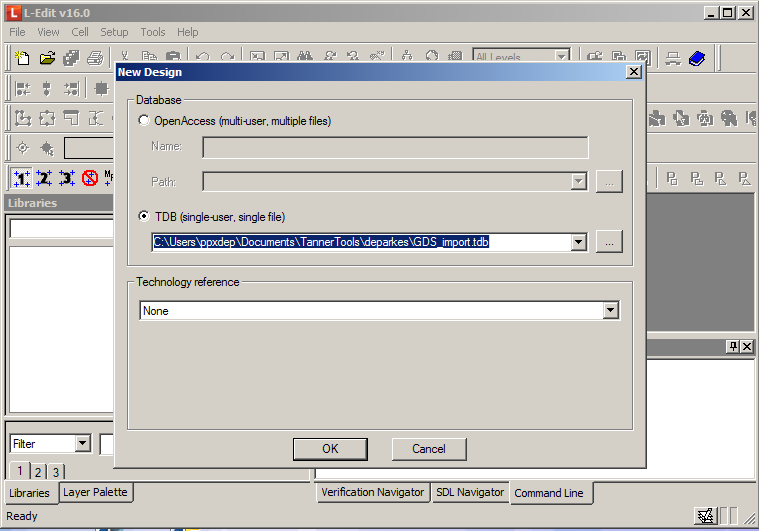Switch to the SDL Navigator tab
This screenshot has height=531, width=759.
[470, 492]
